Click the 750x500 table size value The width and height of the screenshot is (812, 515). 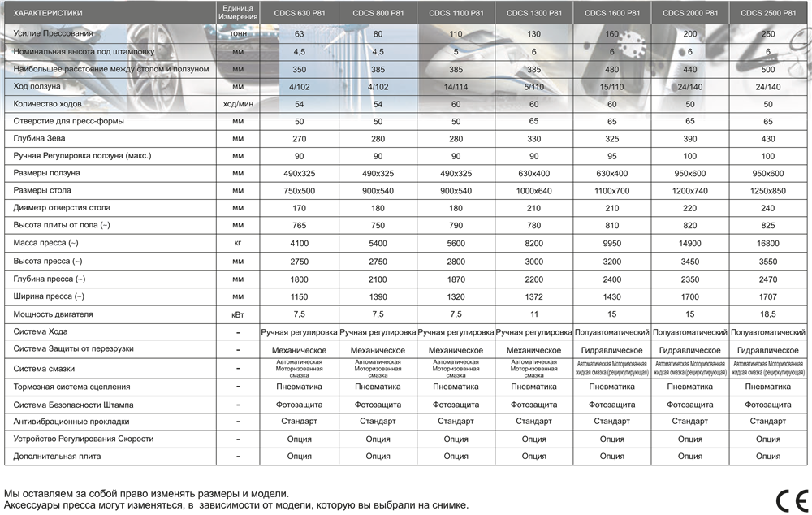point(300,191)
